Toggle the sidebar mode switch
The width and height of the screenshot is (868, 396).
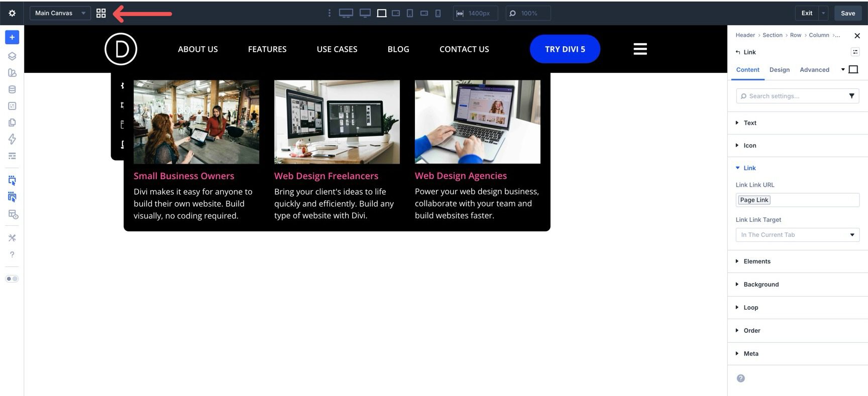[12, 279]
